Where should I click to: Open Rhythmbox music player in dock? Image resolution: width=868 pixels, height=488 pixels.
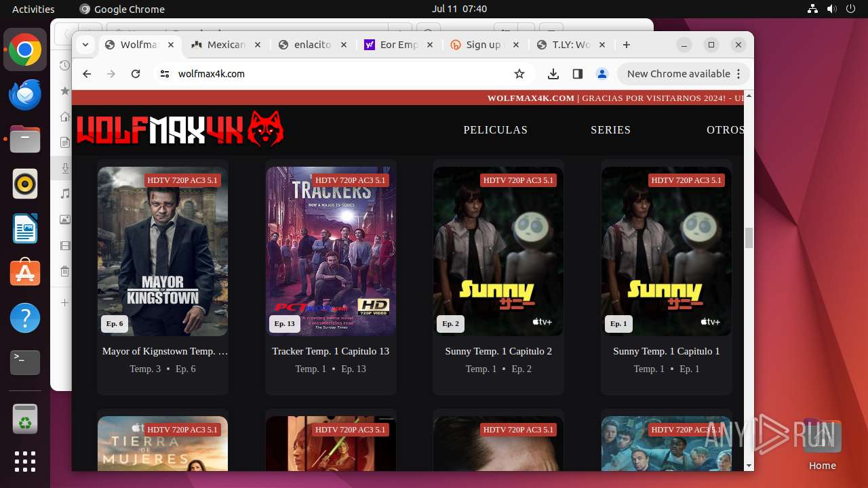[x=25, y=184]
